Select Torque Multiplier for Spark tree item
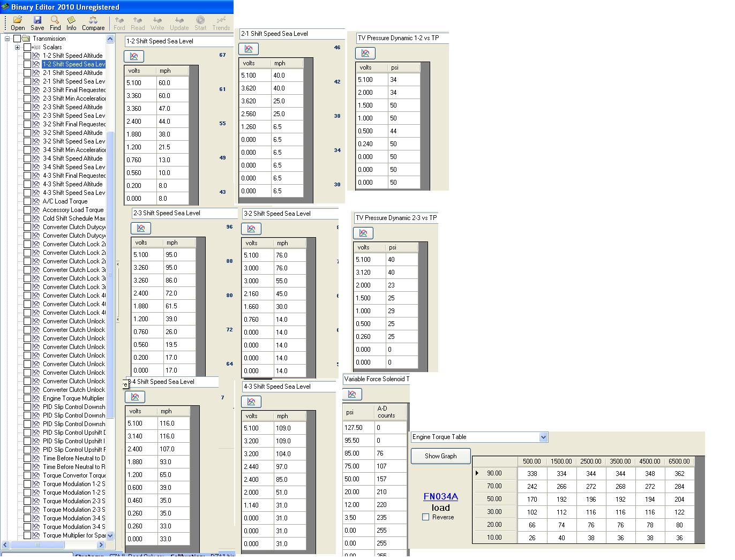735x560 pixels. pos(74,535)
